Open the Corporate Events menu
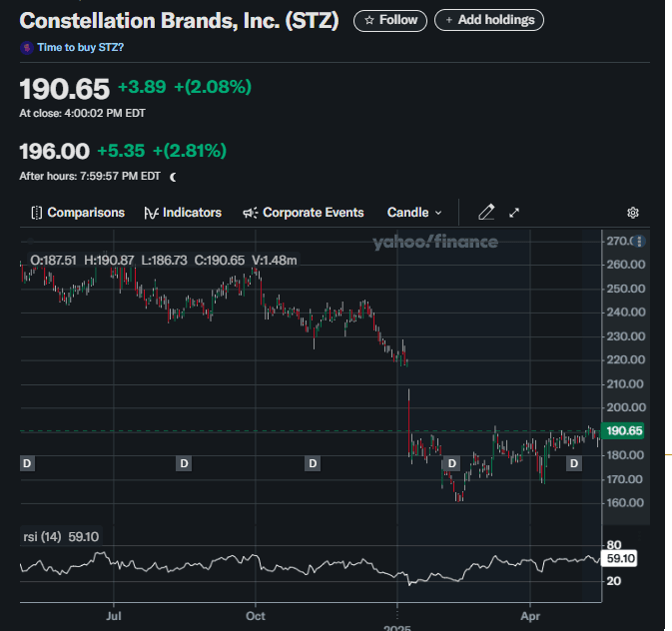Viewport: 672px width, 631px height. point(304,213)
